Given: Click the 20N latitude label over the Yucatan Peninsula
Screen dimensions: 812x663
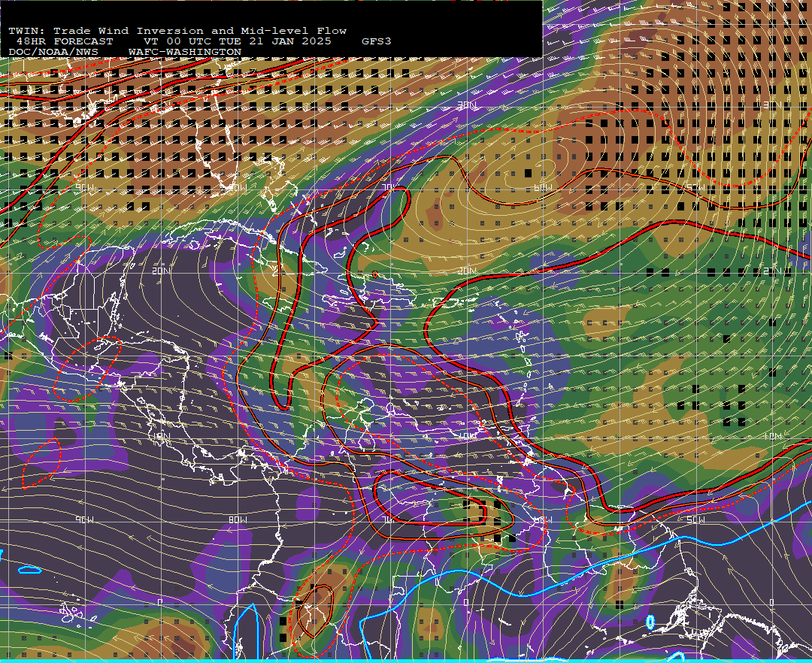Looking at the screenshot, I should [161, 271].
